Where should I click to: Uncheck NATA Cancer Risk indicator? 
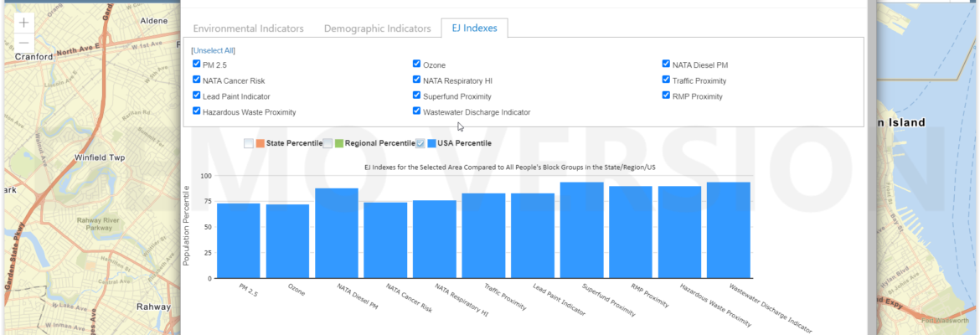[197, 80]
